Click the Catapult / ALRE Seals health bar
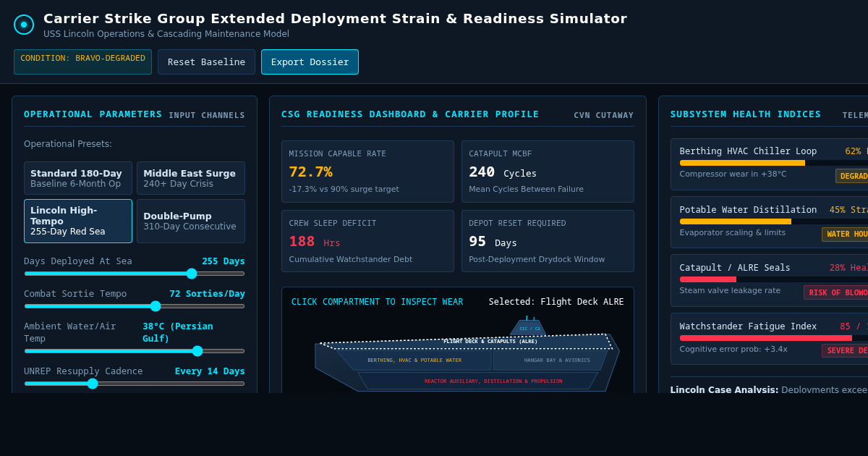The image size is (868, 456). point(774,279)
